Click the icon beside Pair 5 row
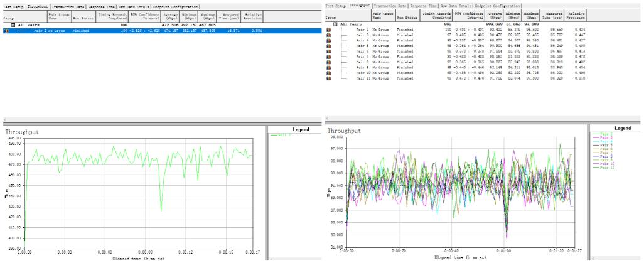644x263 pixels. 329,46
